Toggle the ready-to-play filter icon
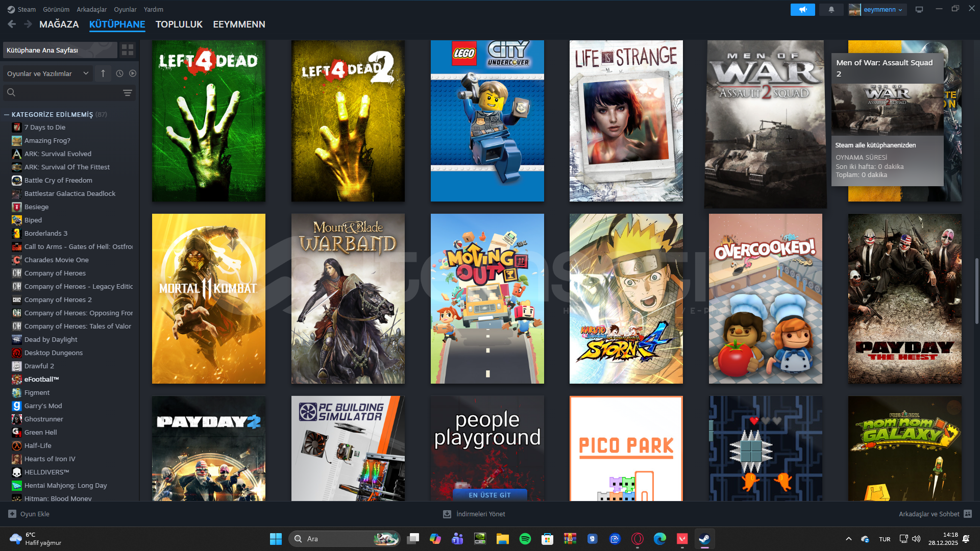980x551 pixels. click(x=133, y=73)
